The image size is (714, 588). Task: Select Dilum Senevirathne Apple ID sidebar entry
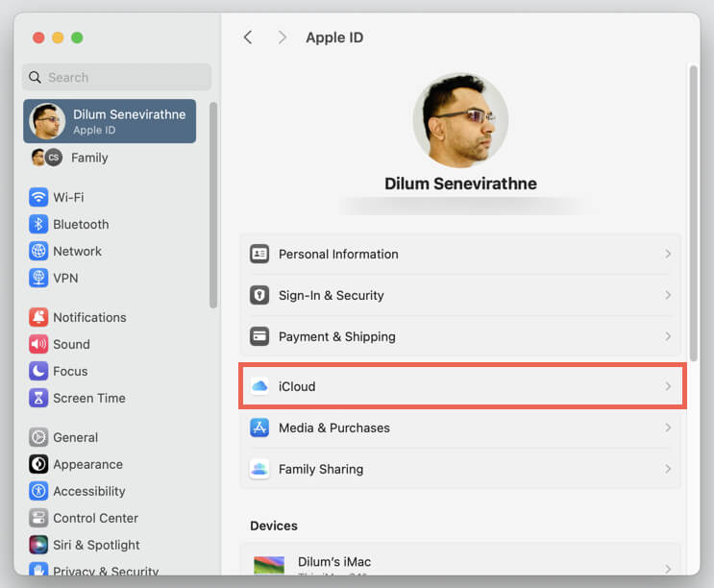[110, 121]
